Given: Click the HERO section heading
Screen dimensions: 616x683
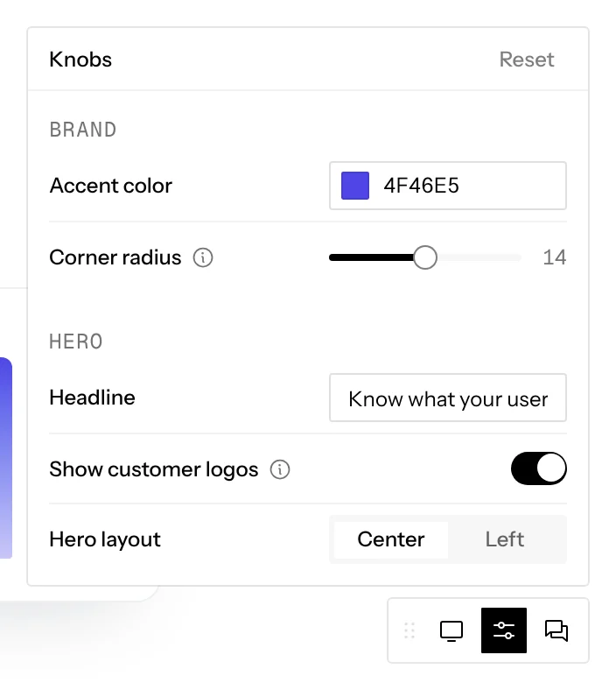Looking at the screenshot, I should point(76,341).
